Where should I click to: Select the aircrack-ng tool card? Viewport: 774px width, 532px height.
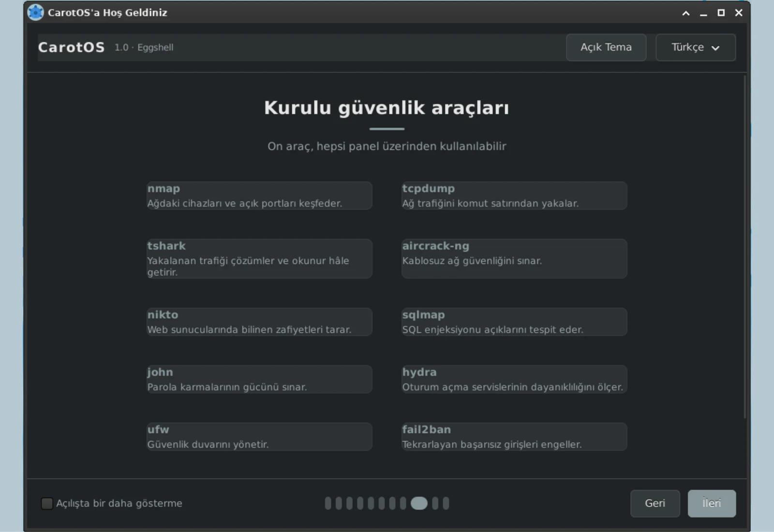point(514,259)
